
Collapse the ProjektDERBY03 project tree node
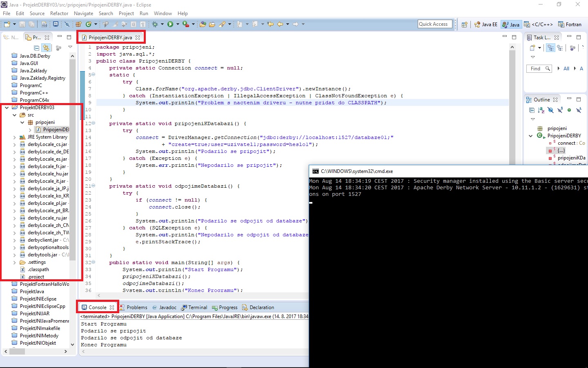tap(7, 108)
